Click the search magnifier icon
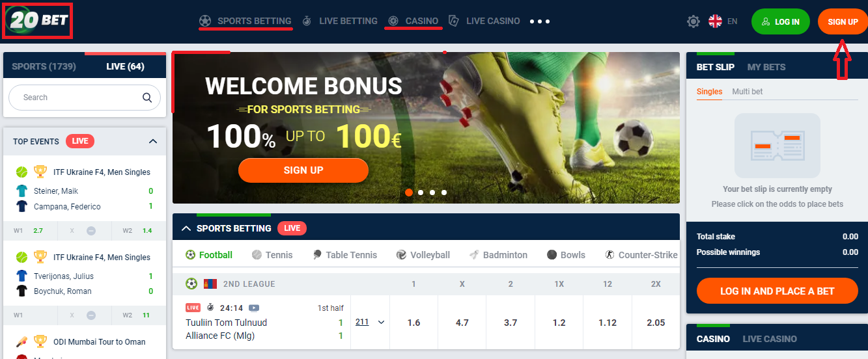Image resolution: width=868 pixels, height=359 pixels. 147,98
